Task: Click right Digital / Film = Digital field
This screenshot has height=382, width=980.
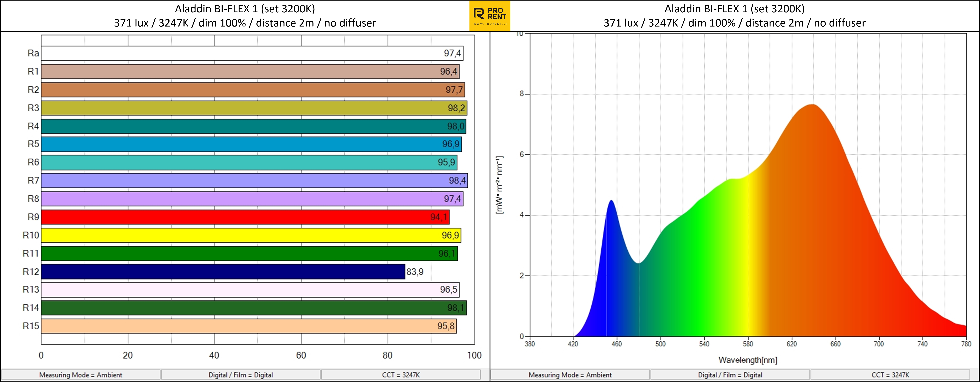Action: point(730,375)
